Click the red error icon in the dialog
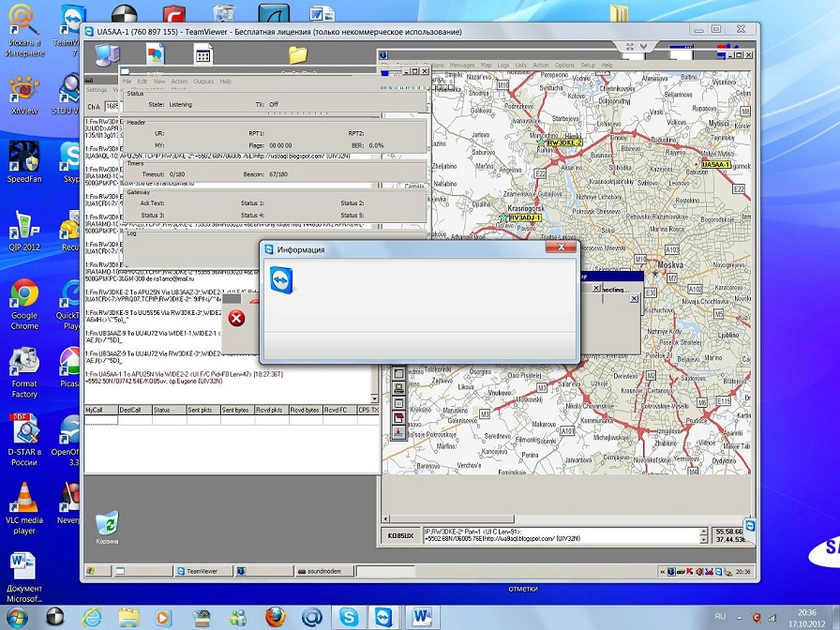 (x=236, y=318)
